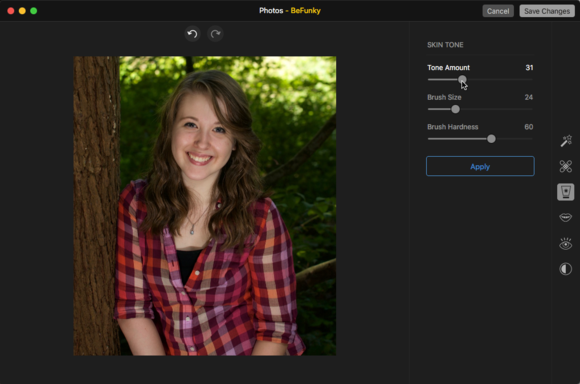Click the Brush Size value 24
Screen dimensions: 580x384
coord(529,97)
